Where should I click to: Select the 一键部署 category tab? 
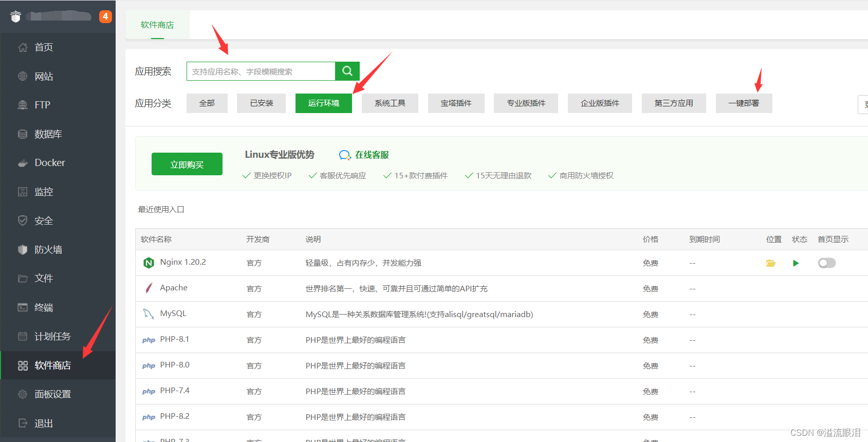tap(744, 103)
